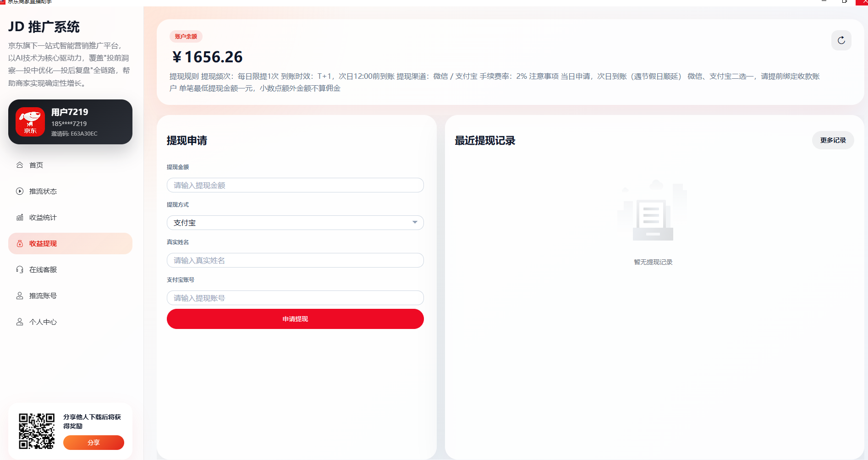Open 更多记录 for withdrawal history
This screenshot has width=868, height=460.
point(833,140)
